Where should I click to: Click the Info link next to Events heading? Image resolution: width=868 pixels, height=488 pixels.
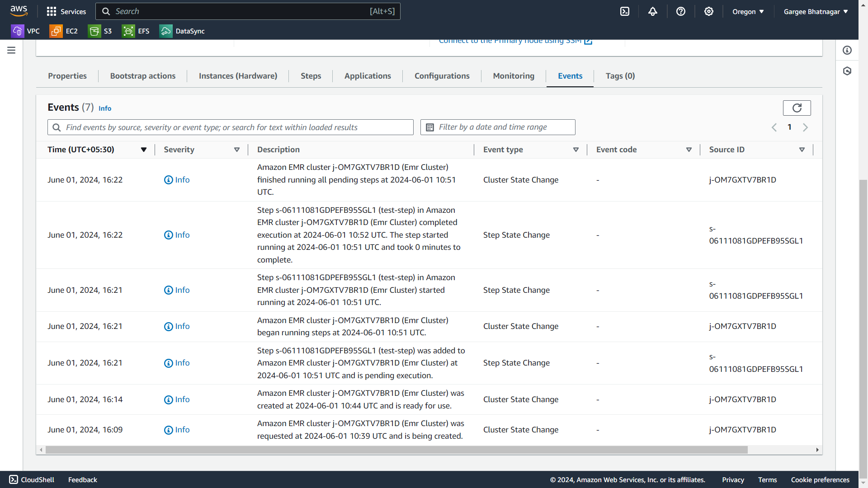click(x=105, y=108)
